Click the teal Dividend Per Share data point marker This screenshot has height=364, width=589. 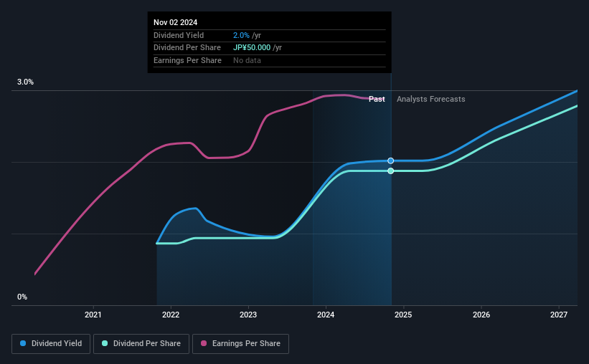[x=391, y=171]
